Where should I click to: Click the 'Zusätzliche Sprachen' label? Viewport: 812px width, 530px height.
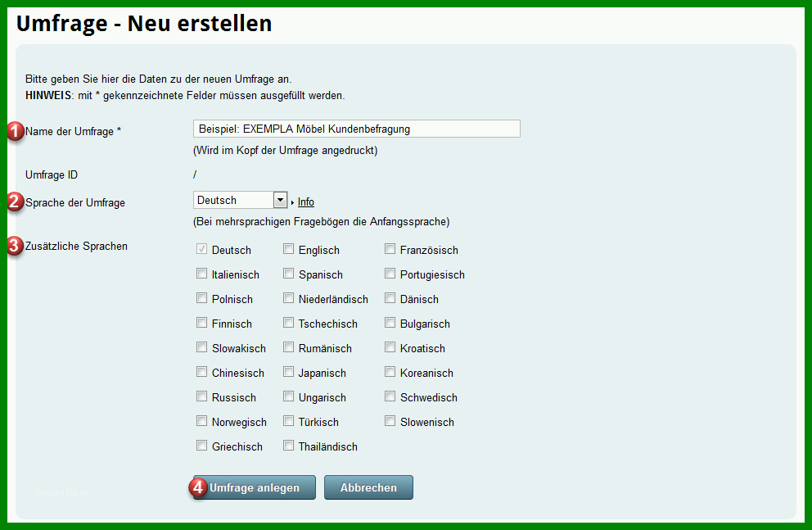(x=76, y=246)
